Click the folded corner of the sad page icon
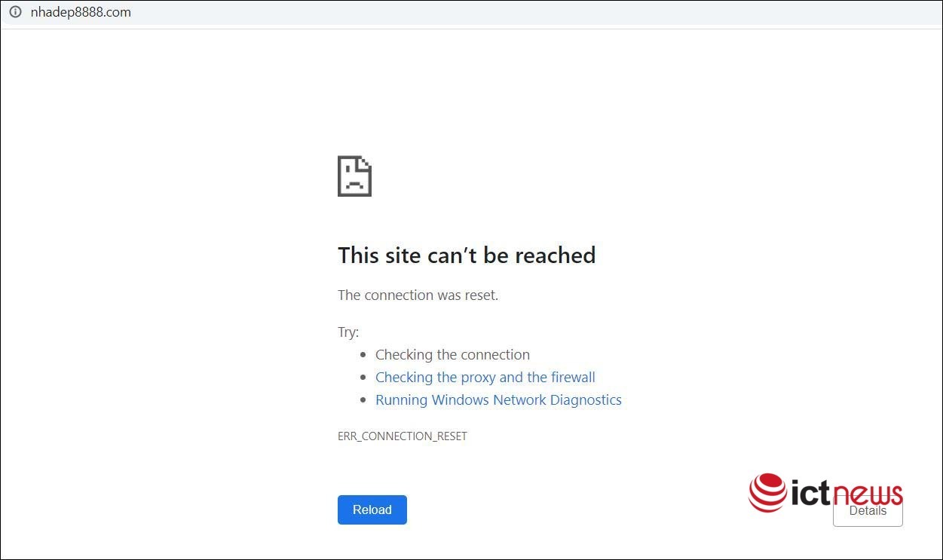The width and height of the screenshot is (943, 560). (366, 162)
